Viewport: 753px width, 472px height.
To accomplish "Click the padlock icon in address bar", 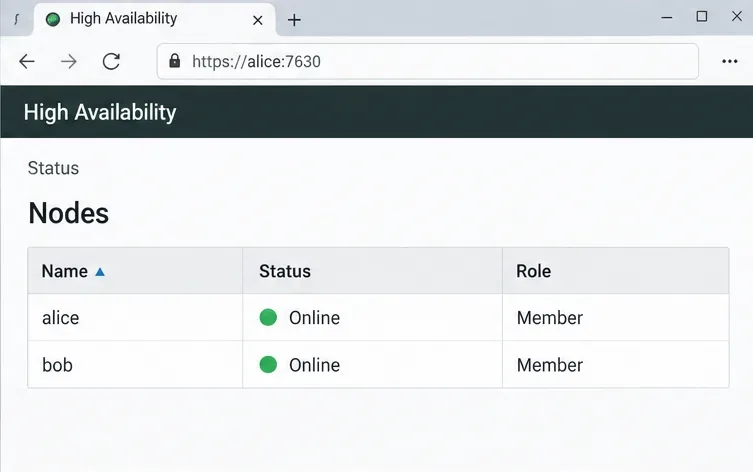I will (175, 61).
